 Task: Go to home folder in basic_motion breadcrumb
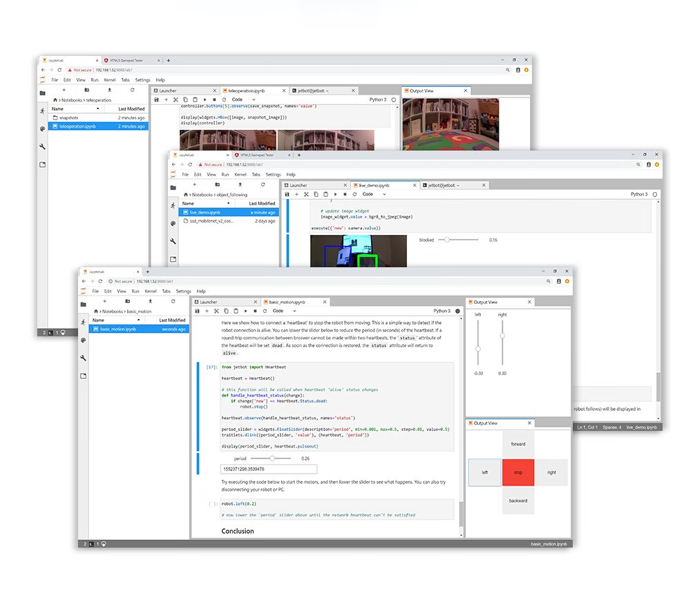(x=96, y=311)
